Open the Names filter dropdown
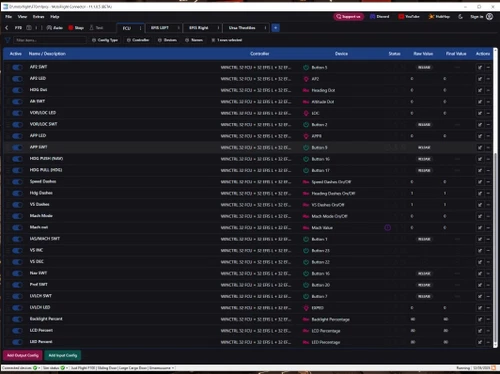500x374 pixels. [194, 40]
